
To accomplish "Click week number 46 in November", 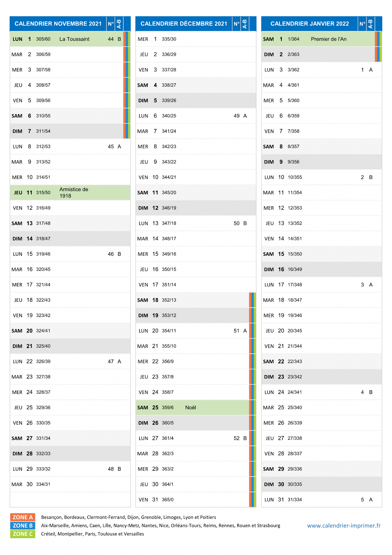I will pyautogui.click(x=111, y=254).
